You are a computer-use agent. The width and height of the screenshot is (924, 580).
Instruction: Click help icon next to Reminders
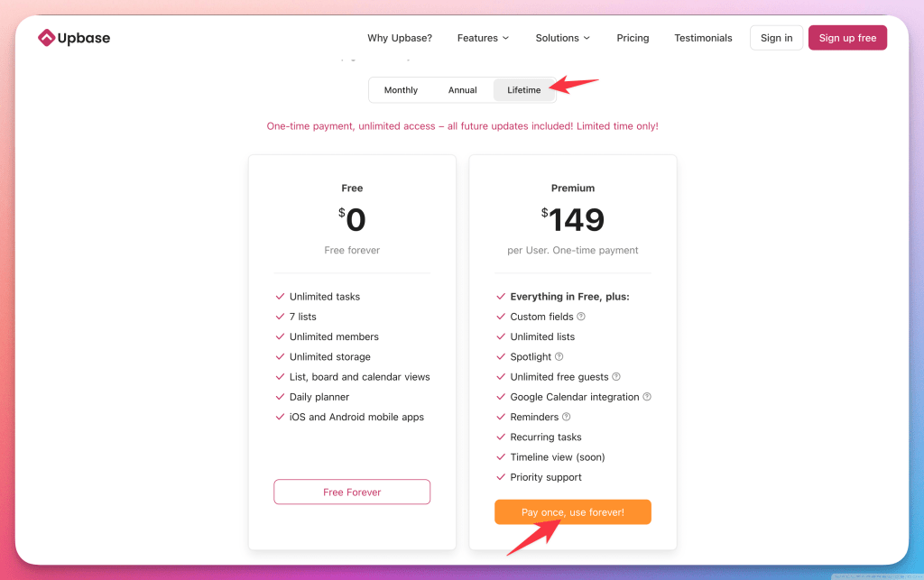click(x=567, y=417)
